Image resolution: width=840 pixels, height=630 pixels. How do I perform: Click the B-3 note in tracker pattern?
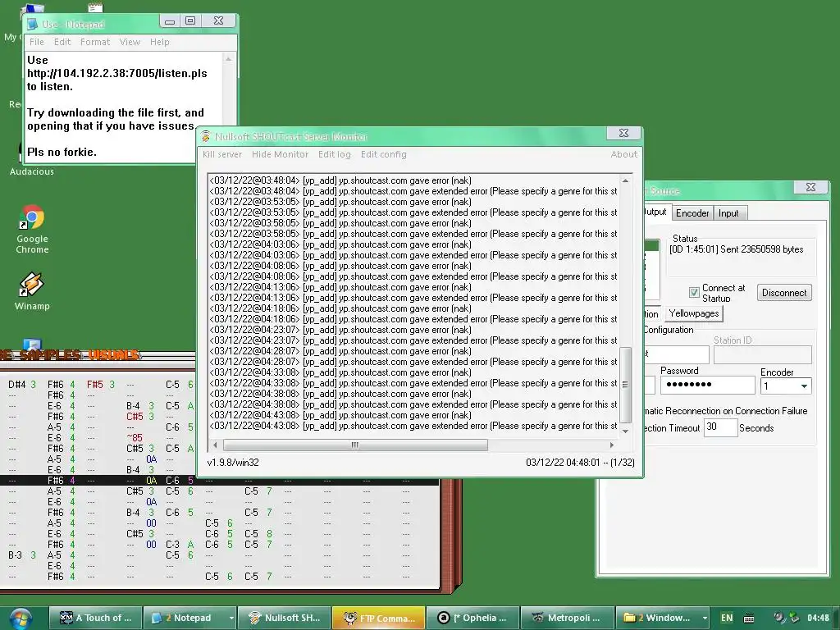[16, 555]
